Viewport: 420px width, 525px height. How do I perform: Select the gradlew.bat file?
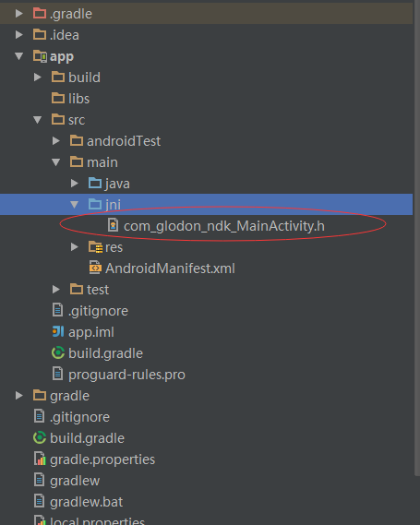[x=86, y=502]
